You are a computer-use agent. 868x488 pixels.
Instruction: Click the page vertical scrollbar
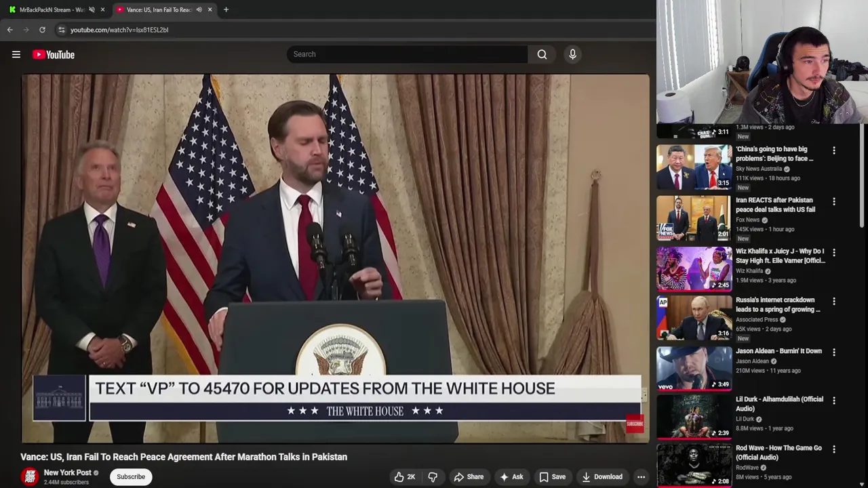863,176
